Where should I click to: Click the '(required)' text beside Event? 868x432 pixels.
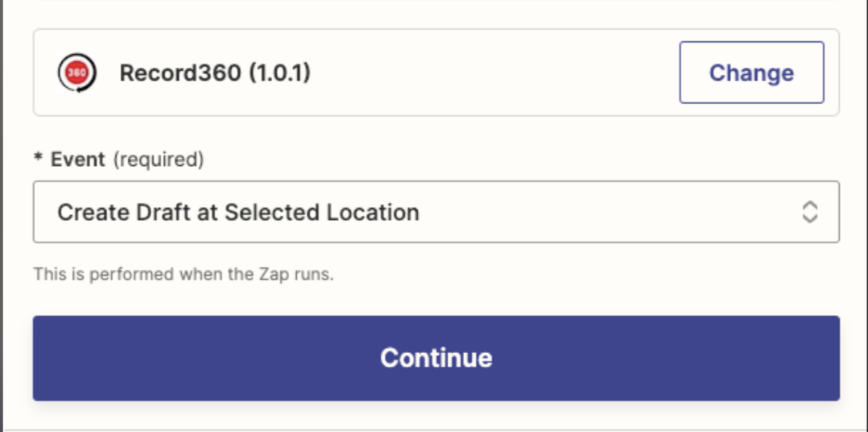point(159,160)
